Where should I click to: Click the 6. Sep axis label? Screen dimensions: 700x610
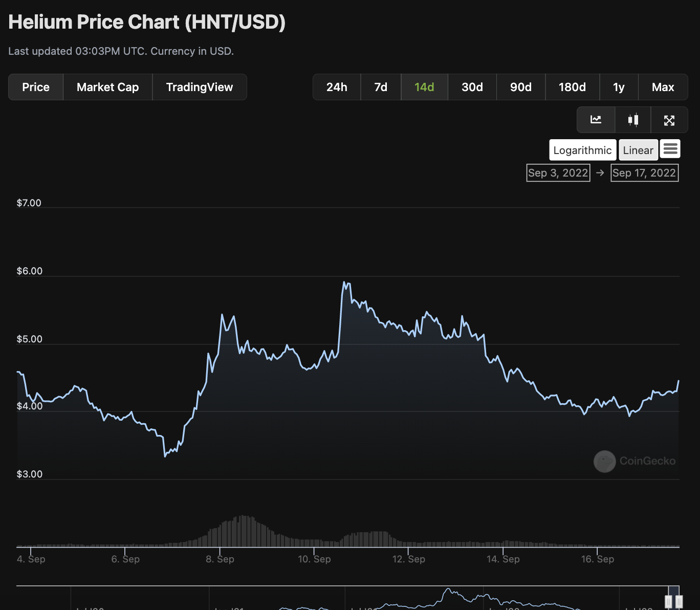tap(125, 559)
